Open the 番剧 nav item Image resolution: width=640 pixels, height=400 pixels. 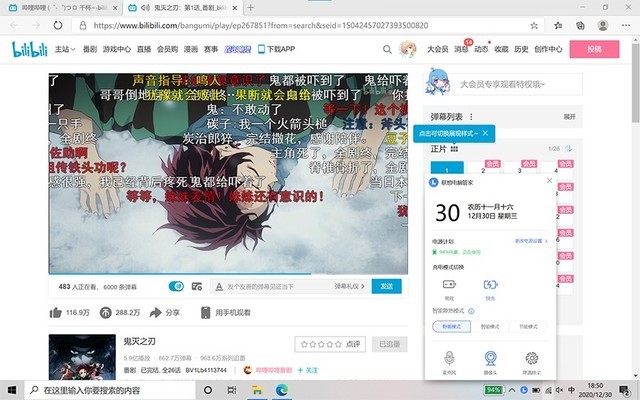point(89,49)
